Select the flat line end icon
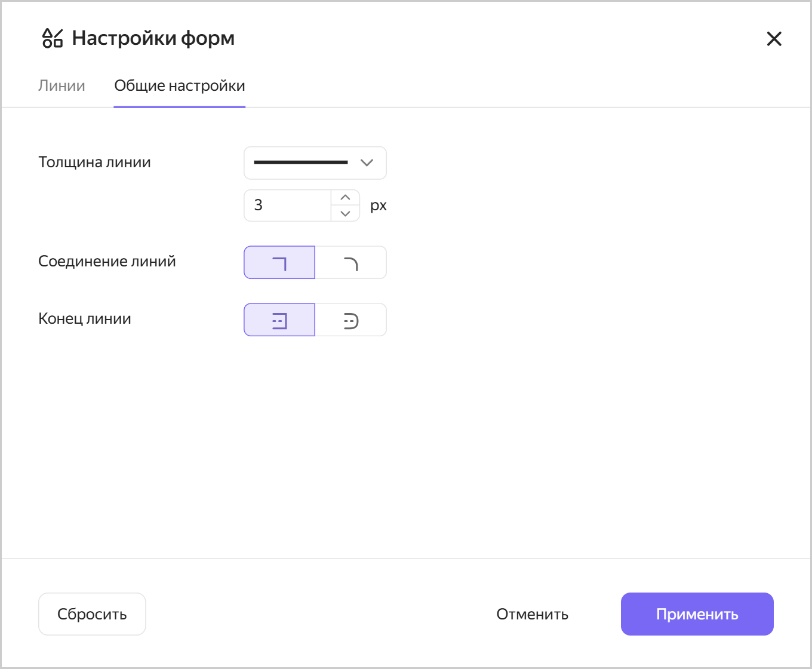The image size is (812, 669). tap(279, 319)
